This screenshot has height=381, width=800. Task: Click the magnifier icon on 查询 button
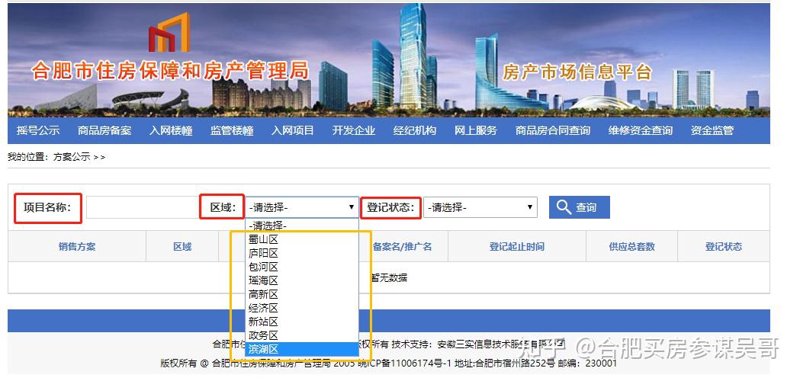[564, 208]
